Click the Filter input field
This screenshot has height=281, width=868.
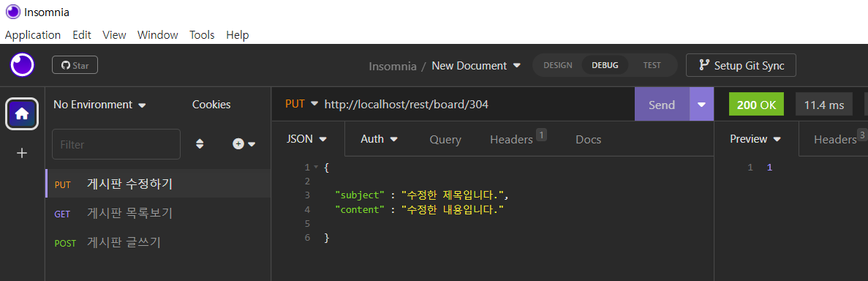pos(116,144)
